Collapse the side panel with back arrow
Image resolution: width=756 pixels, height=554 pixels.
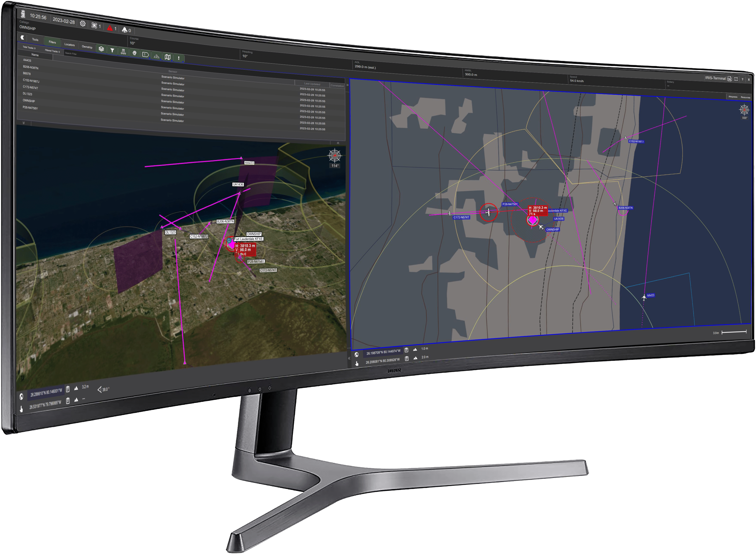(22, 37)
